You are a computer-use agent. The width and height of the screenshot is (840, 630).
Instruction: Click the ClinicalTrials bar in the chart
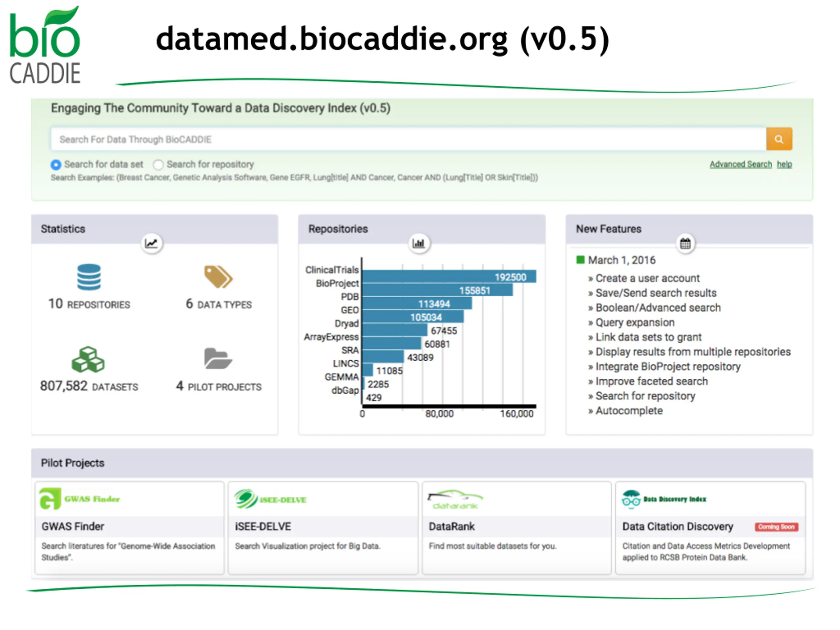click(x=449, y=277)
